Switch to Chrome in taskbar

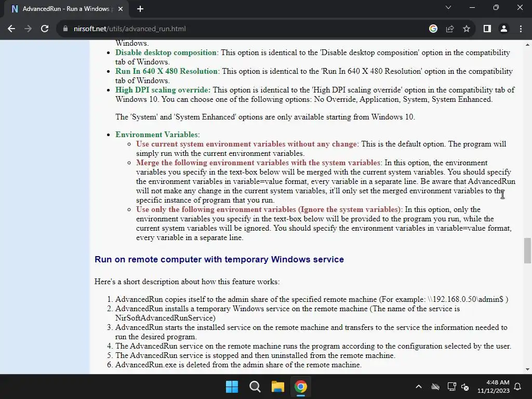click(301, 387)
